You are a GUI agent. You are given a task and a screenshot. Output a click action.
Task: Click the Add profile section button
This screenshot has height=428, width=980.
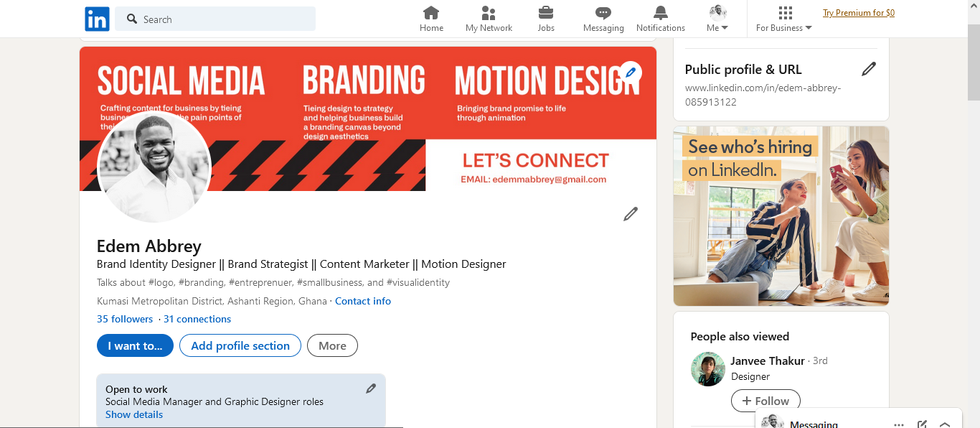[240, 345]
